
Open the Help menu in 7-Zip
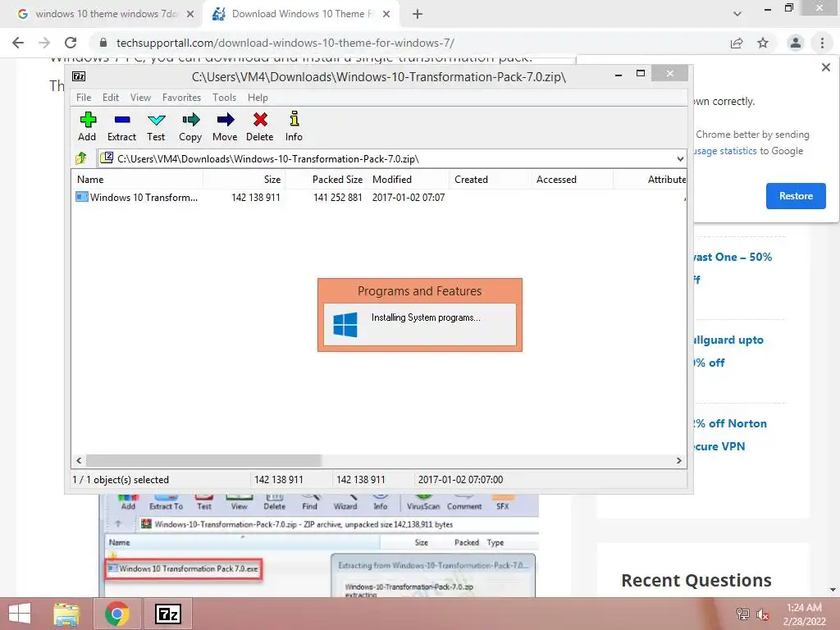(x=258, y=98)
